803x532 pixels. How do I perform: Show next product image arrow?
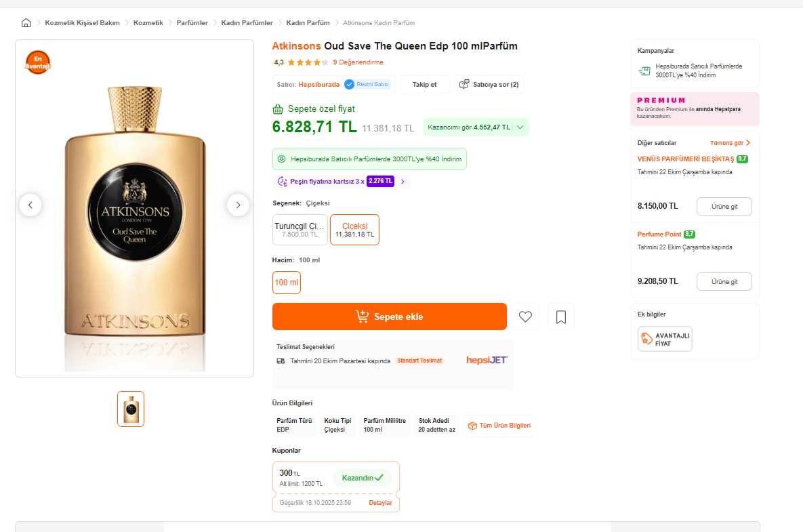(x=238, y=205)
